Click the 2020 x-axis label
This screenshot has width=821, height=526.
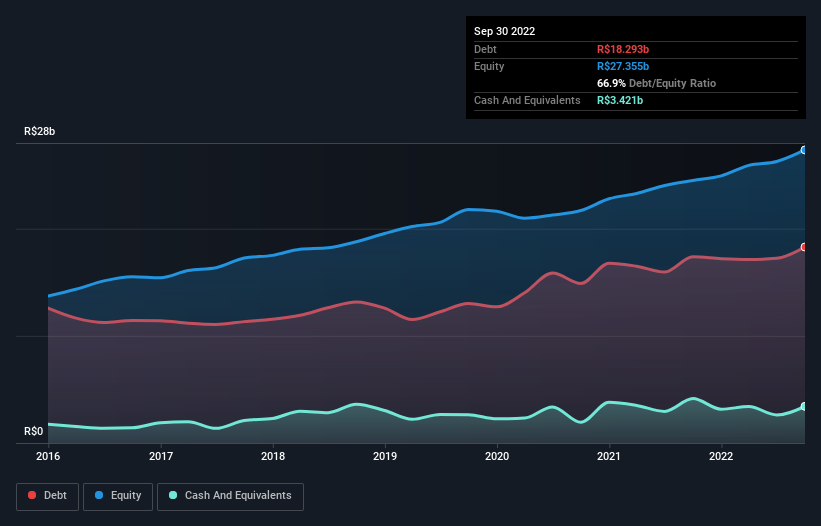coord(497,456)
